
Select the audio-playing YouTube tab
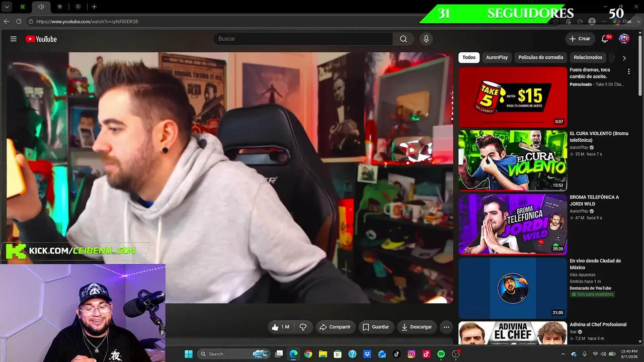(x=41, y=7)
